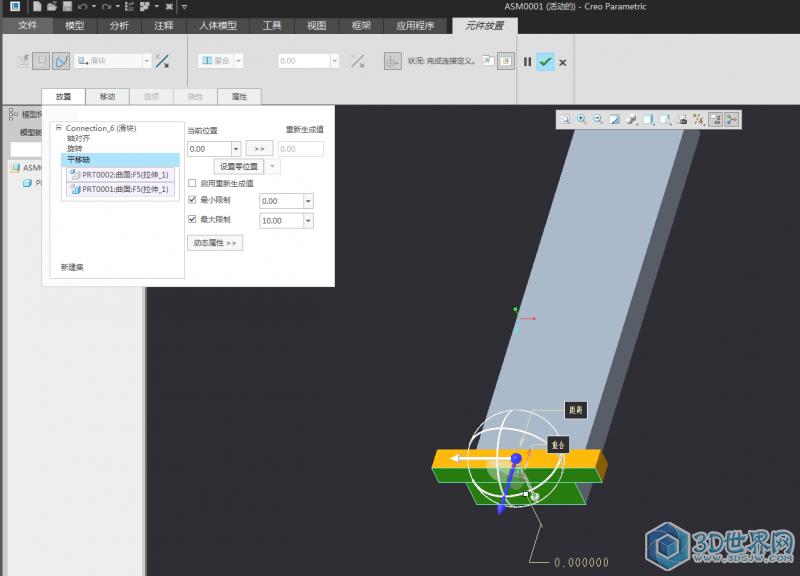800x576 pixels.
Task: Select the 旋转 constraint item
Action: coord(74,148)
